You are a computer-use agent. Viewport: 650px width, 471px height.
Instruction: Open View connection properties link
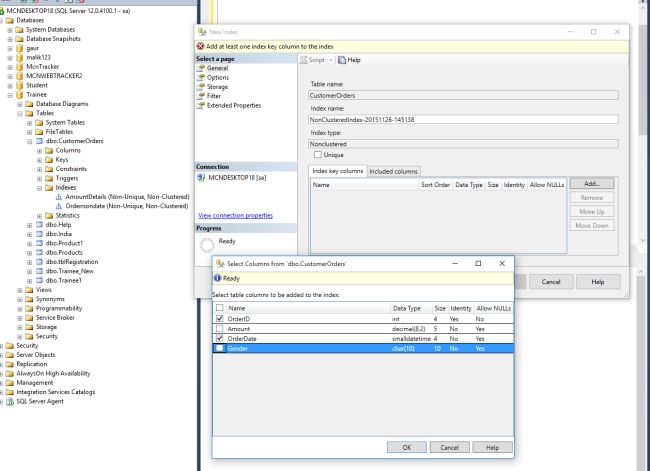click(235, 215)
